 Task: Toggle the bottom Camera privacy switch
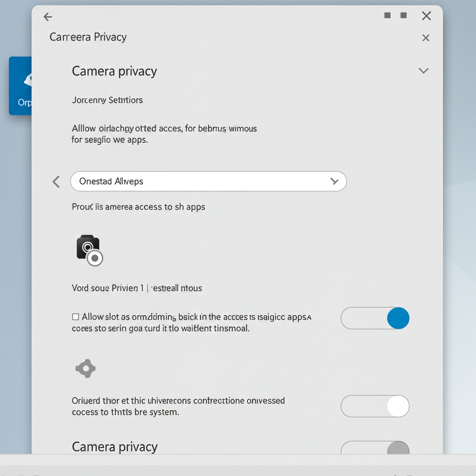coord(375,448)
